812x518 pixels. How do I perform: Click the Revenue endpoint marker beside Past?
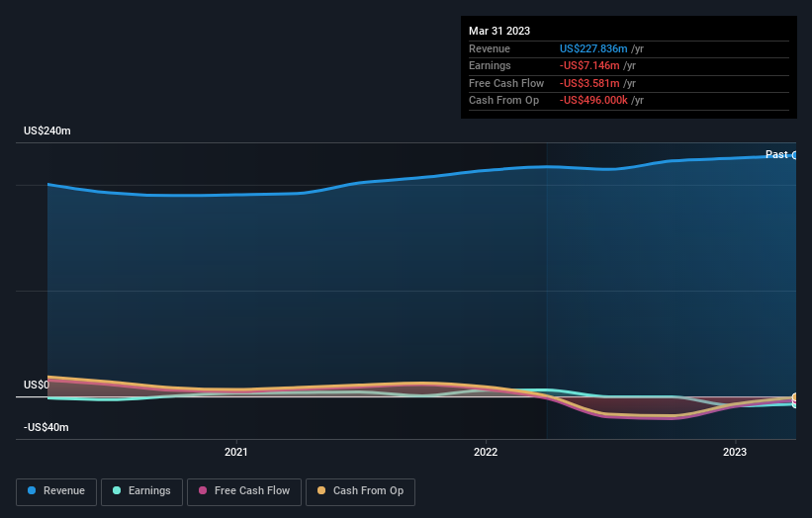[x=794, y=155]
